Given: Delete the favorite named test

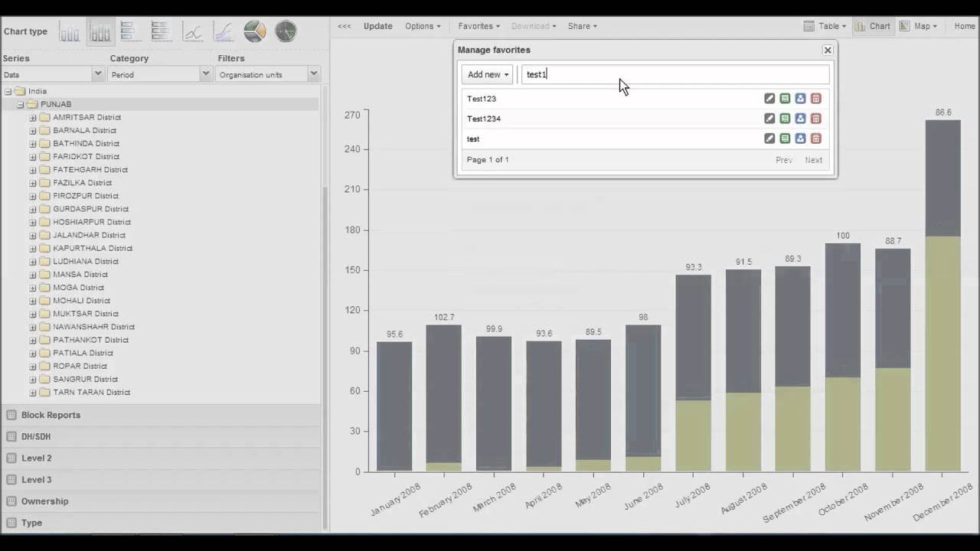Looking at the screenshot, I should [815, 139].
